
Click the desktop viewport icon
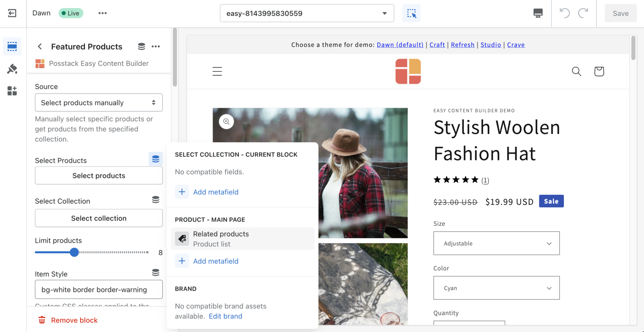click(538, 13)
